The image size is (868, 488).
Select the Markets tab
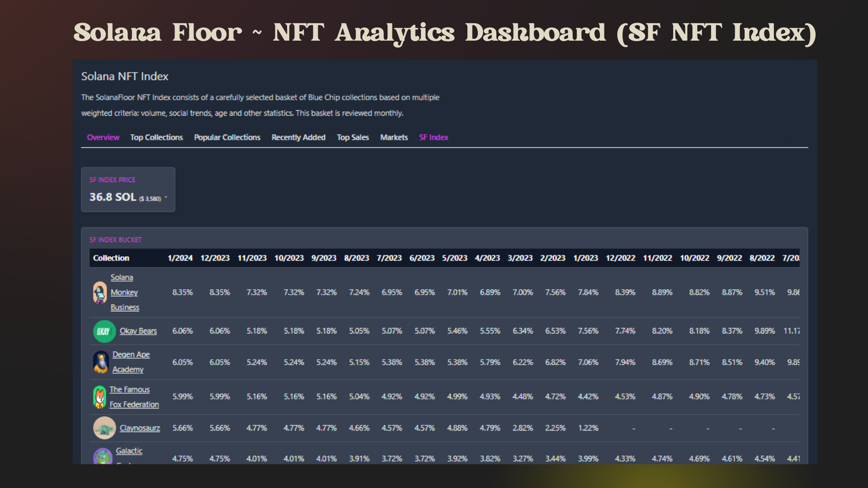[394, 137]
